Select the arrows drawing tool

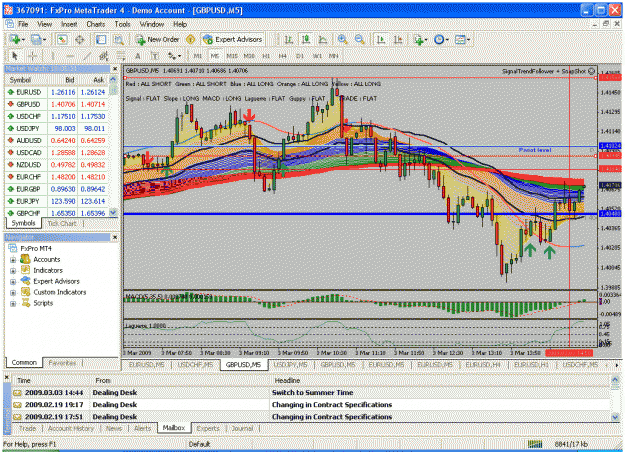(x=172, y=56)
